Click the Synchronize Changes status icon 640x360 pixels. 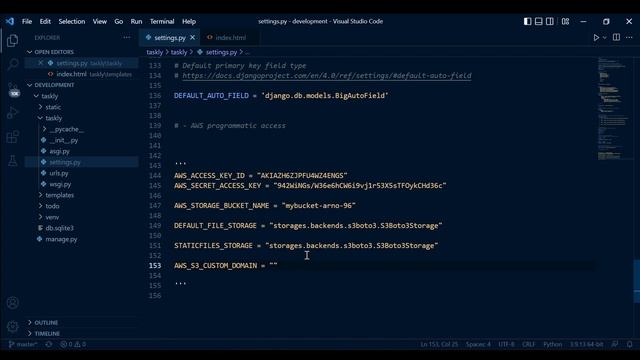(x=49, y=344)
